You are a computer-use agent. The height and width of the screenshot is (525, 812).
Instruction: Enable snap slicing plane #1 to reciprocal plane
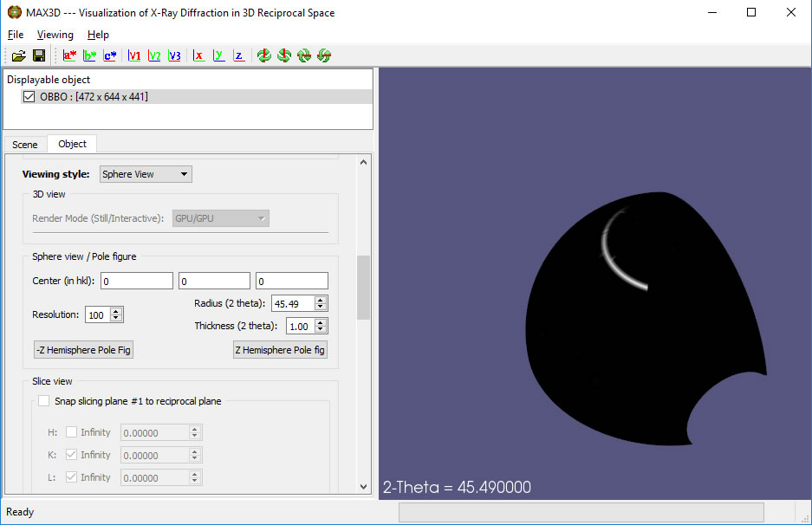[x=44, y=401]
